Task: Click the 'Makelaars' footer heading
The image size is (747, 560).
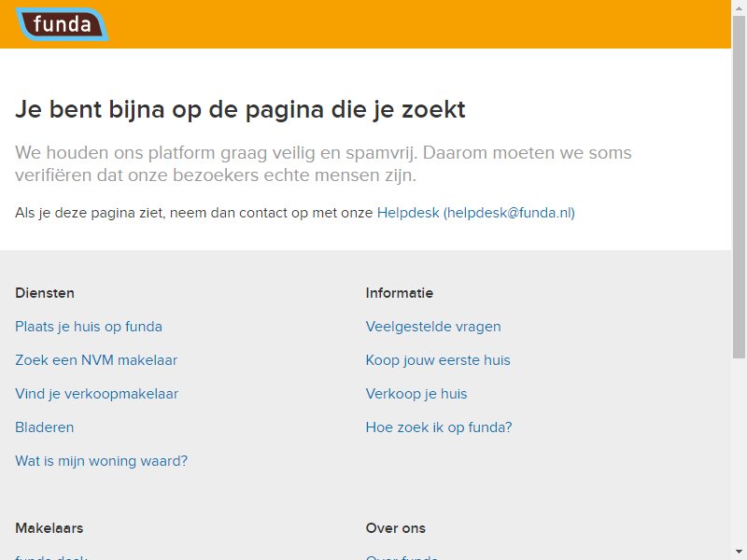Action: (49, 528)
